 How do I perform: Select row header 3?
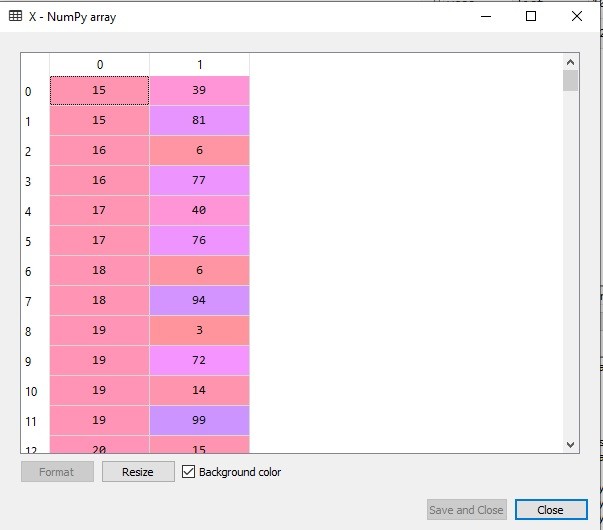coord(28,182)
